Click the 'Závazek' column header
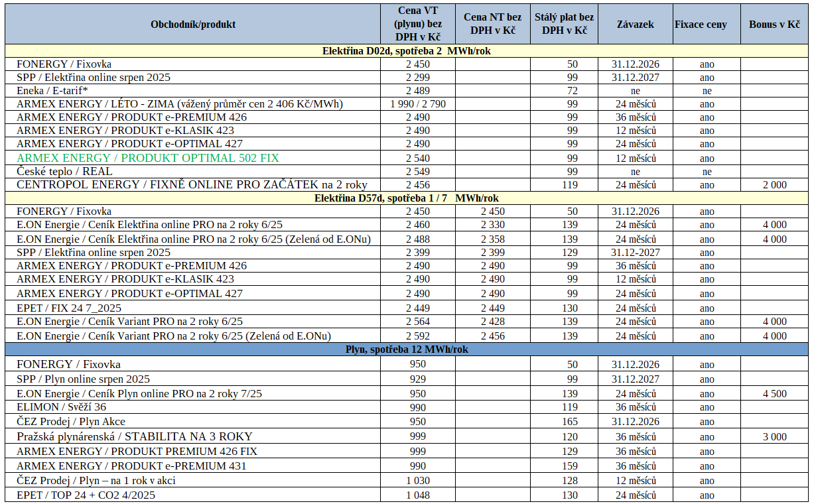This screenshot has width=814, height=504. pyautogui.click(x=636, y=25)
